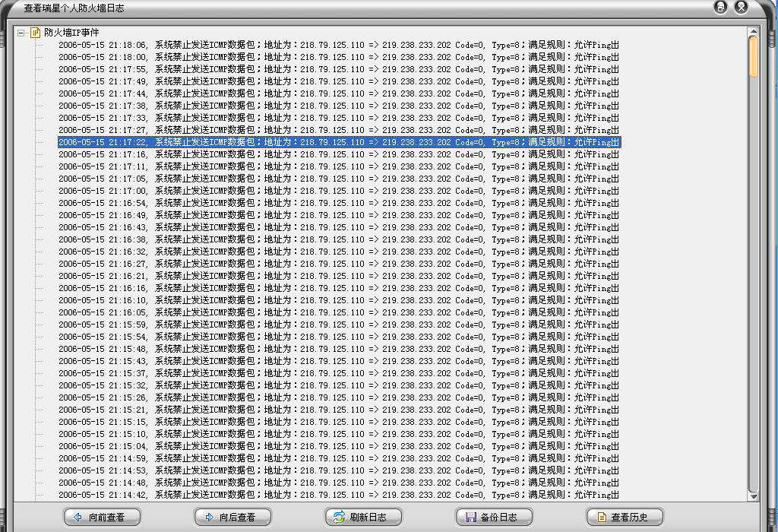Select log entry 2006-05-15 21:16:10
The height and width of the screenshot is (532, 778).
click(x=340, y=300)
